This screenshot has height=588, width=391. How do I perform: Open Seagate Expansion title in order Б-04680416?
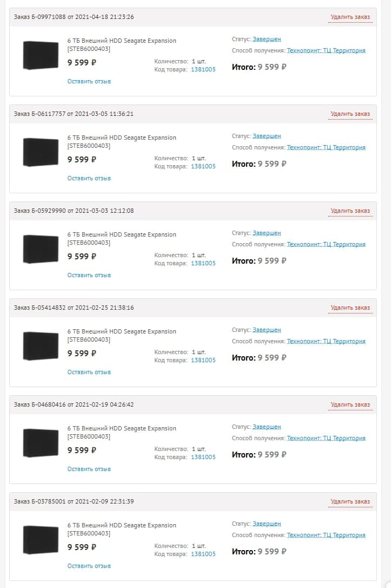[x=122, y=428]
